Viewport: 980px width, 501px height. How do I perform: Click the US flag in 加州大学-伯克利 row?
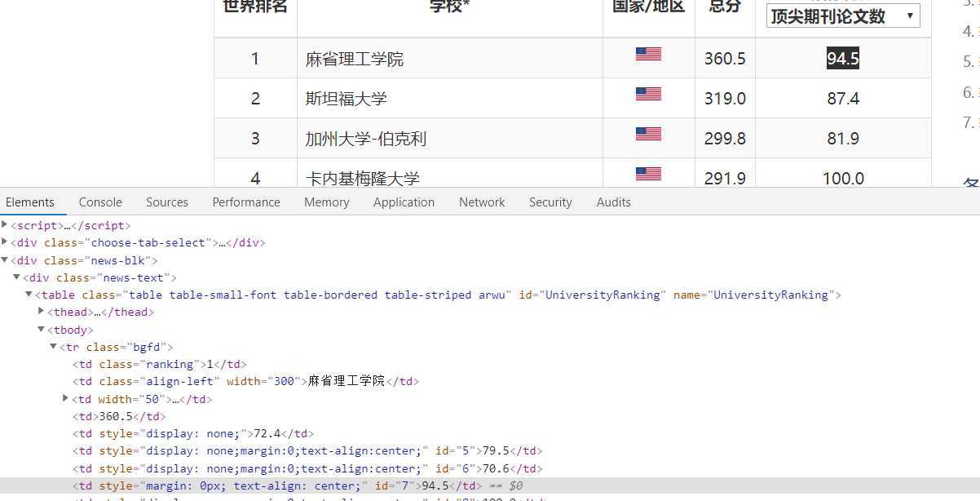coord(648,134)
